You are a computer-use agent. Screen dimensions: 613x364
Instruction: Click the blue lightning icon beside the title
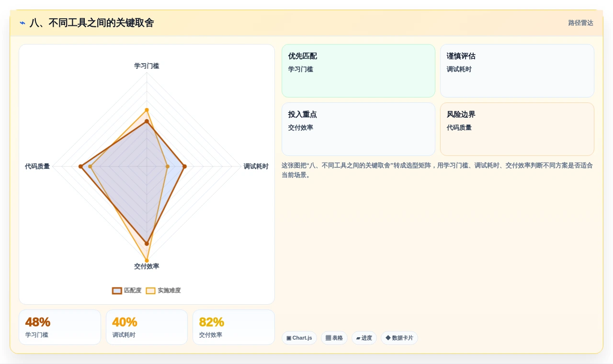click(23, 23)
